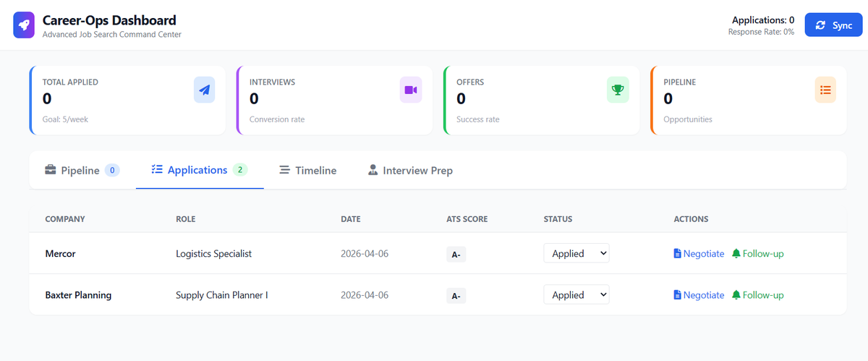Open Negotiate link for Baxter Planning
Viewport: 868px width, 361px height.
[699, 295]
